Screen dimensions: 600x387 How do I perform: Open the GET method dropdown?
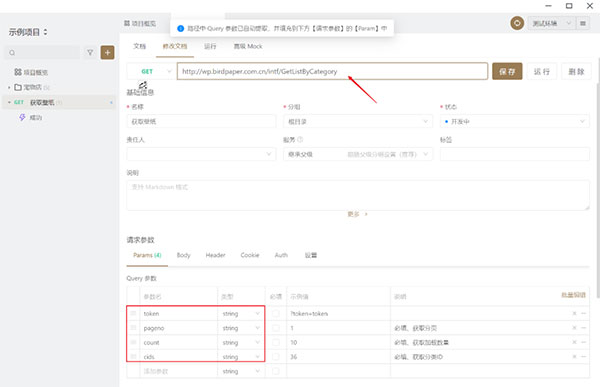(151, 72)
